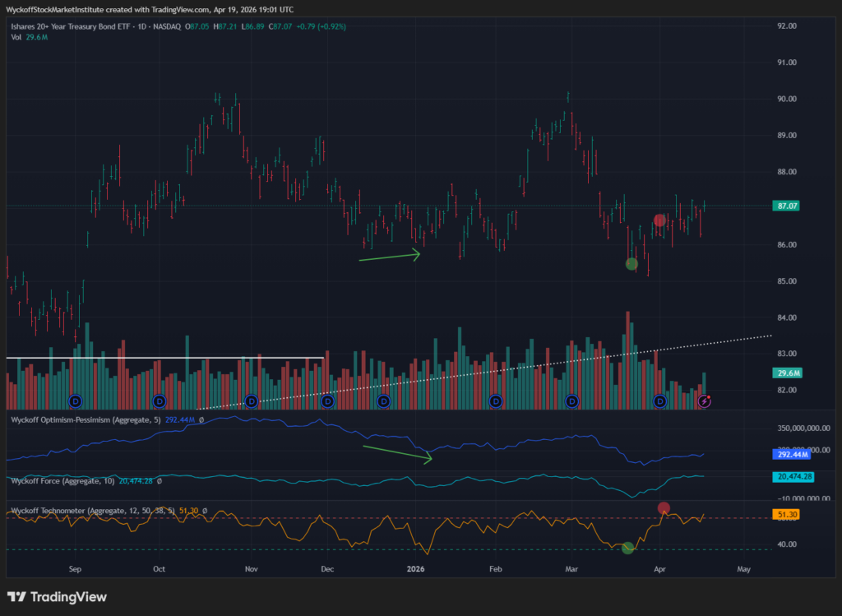This screenshot has width=842, height=616.
Task: Click the dividend D marker above Apr
Action: point(659,401)
